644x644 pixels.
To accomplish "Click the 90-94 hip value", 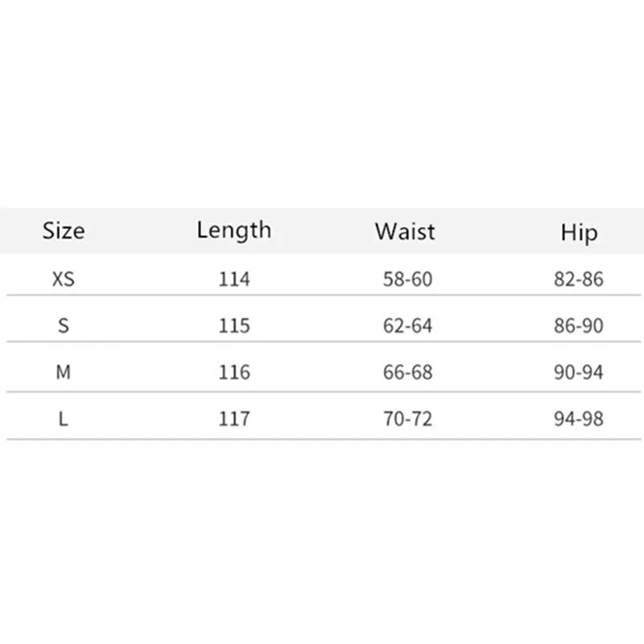I will click(578, 373).
